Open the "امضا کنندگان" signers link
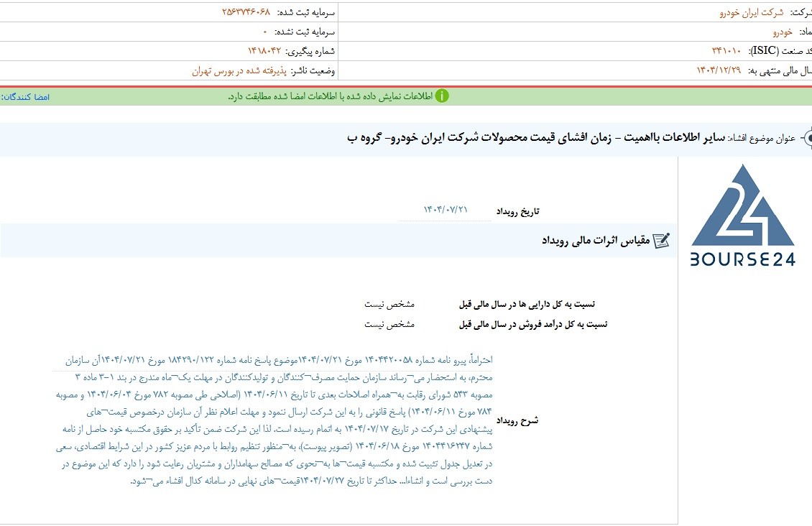The width and height of the screenshot is (812, 526). pyautogui.click(x=25, y=97)
